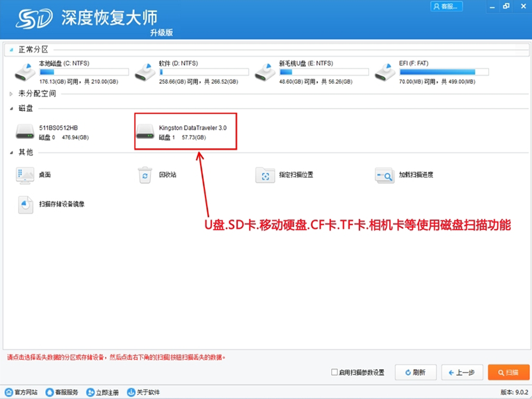This screenshot has width=532, height=399.
Task: Expand the 未分配空间 section
Action: (11, 94)
